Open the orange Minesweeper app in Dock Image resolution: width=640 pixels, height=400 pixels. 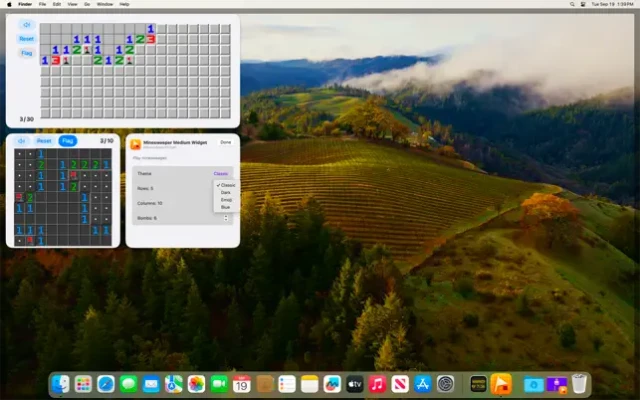501,384
